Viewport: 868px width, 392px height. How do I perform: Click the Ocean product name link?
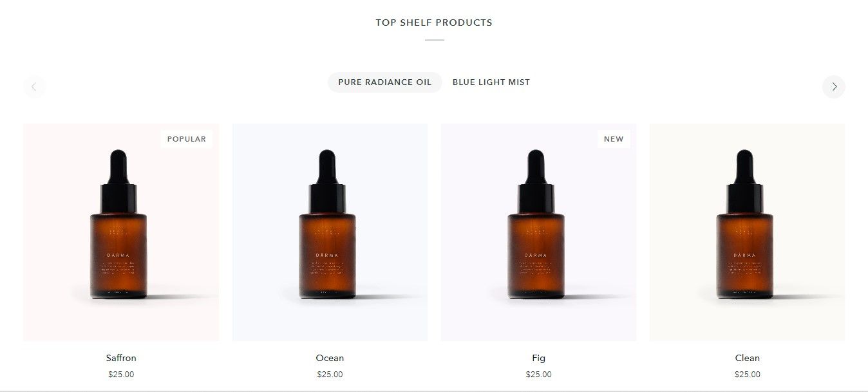[x=330, y=358]
